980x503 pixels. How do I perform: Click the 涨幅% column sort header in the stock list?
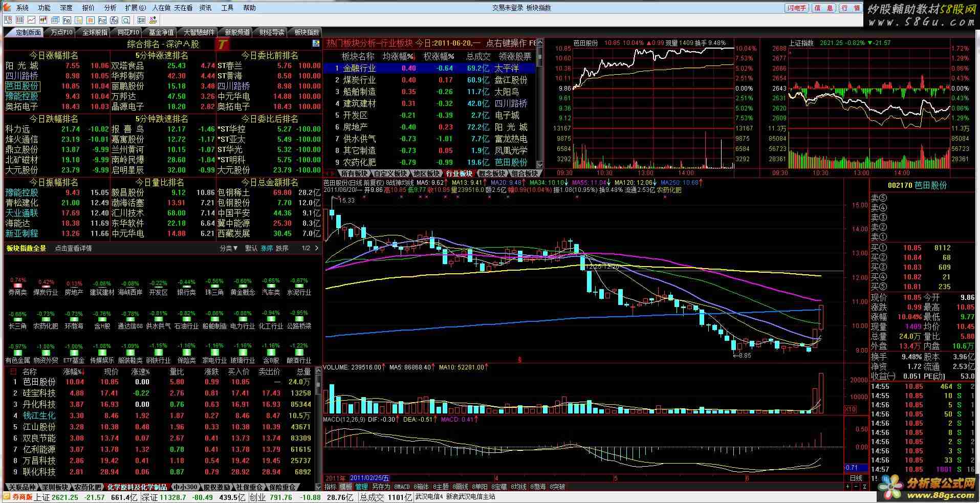(x=74, y=372)
